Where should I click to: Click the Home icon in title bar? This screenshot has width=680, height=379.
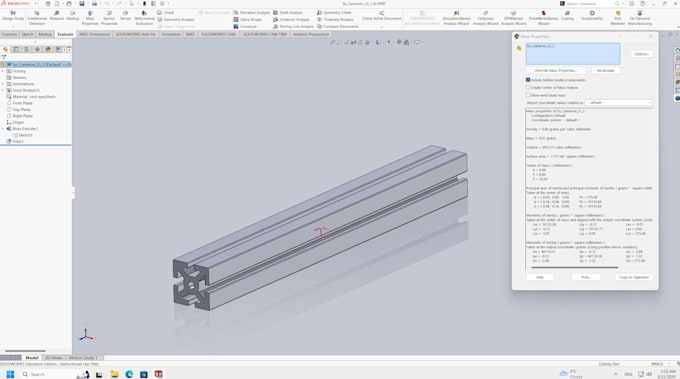click(48, 3)
